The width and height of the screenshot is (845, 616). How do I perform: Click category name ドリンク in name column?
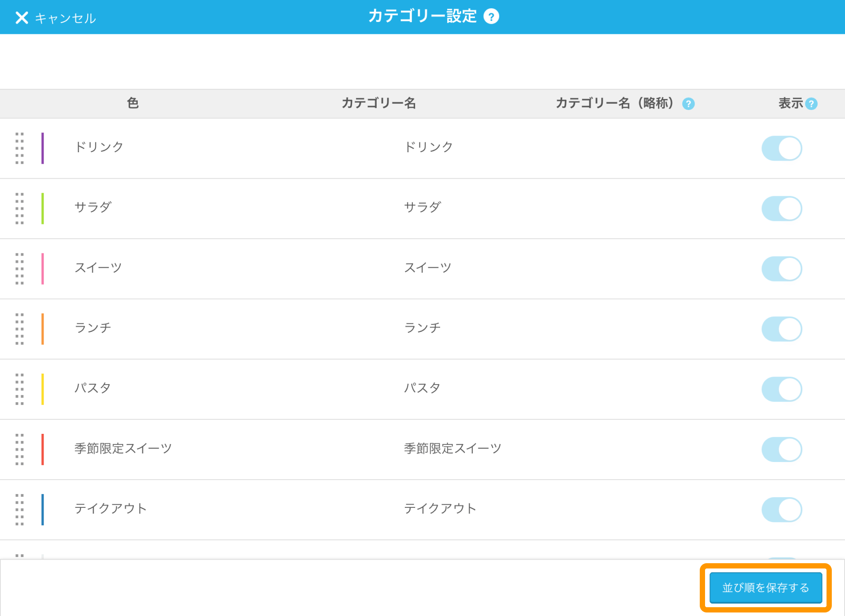tap(99, 147)
